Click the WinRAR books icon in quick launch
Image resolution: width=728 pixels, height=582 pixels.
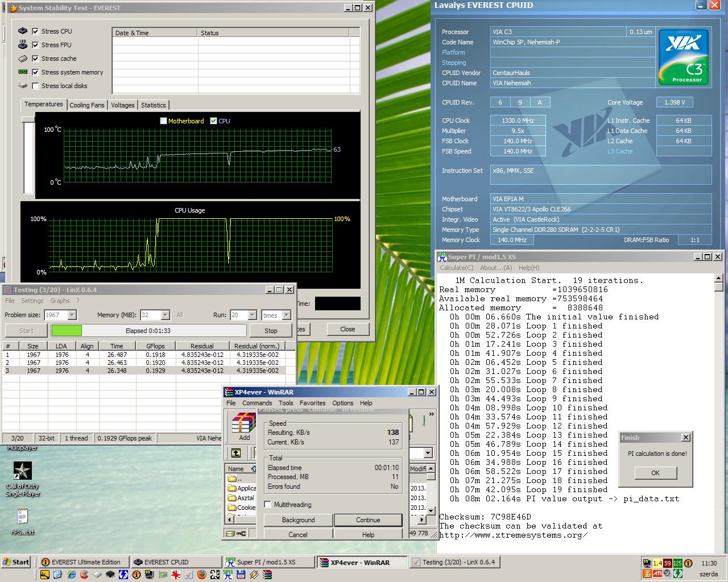[x=267, y=575]
